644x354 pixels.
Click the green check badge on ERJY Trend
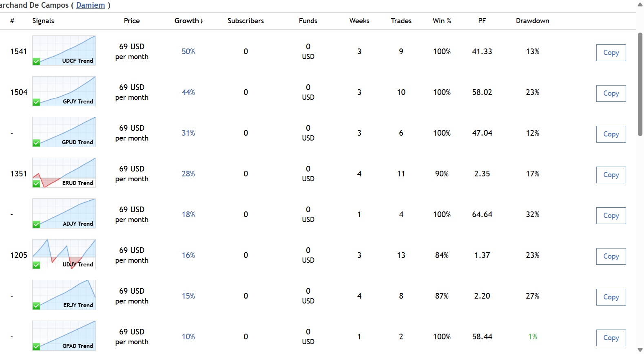click(36, 306)
